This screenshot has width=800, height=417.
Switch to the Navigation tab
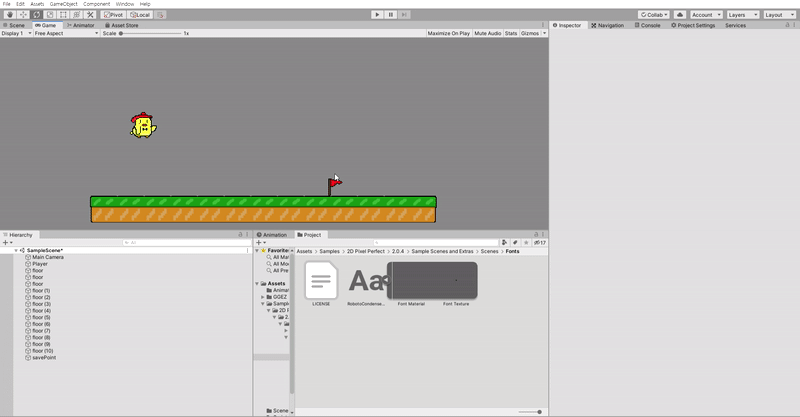click(x=607, y=25)
